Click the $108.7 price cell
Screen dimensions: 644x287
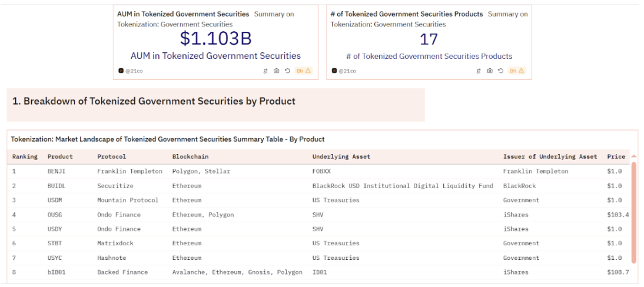618,272
